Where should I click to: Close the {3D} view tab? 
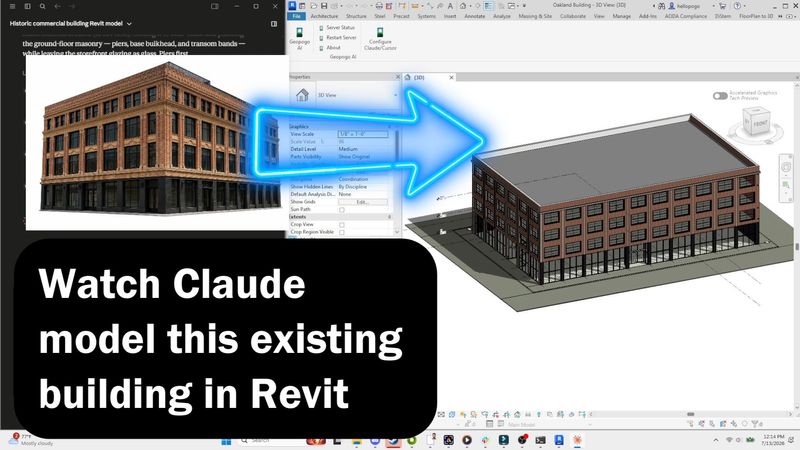point(452,78)
